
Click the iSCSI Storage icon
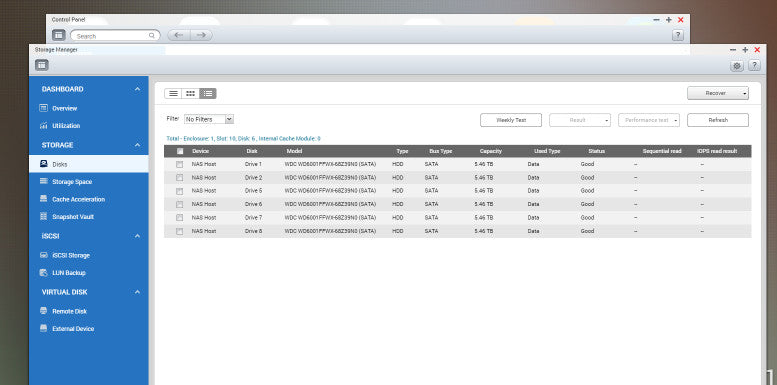[44, 255]
